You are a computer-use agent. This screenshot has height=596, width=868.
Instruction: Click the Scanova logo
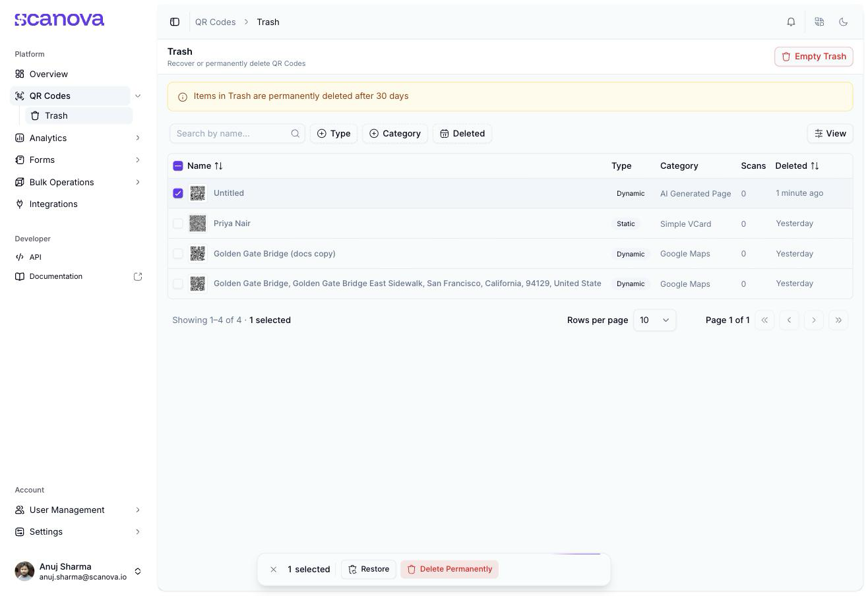pyautogui.click(x=59, y=20)
